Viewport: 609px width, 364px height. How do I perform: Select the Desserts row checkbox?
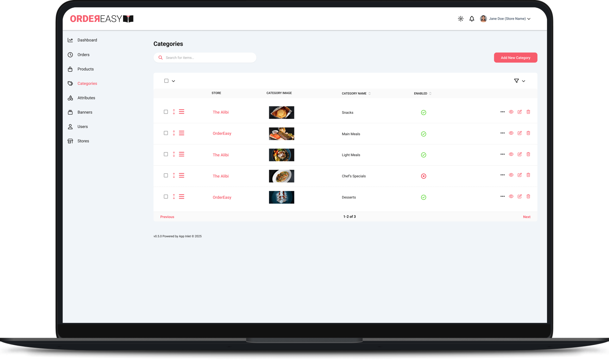(x=166, y=197)
